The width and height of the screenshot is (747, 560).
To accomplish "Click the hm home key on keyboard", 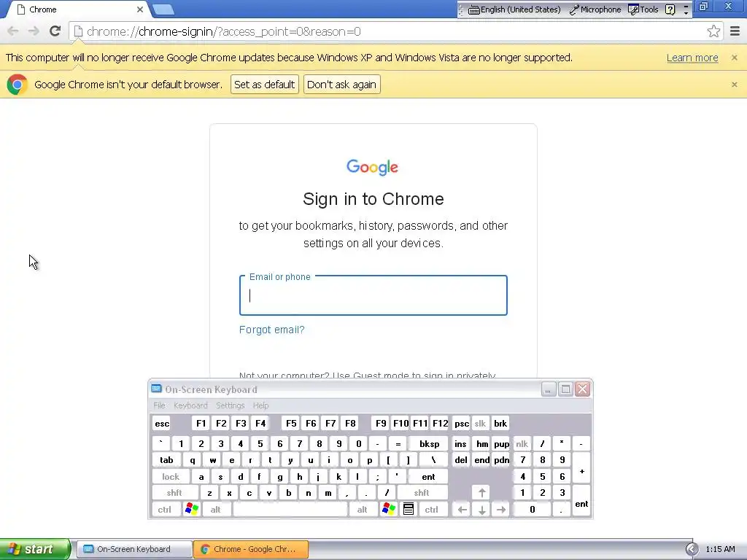I will coord(482,444).
